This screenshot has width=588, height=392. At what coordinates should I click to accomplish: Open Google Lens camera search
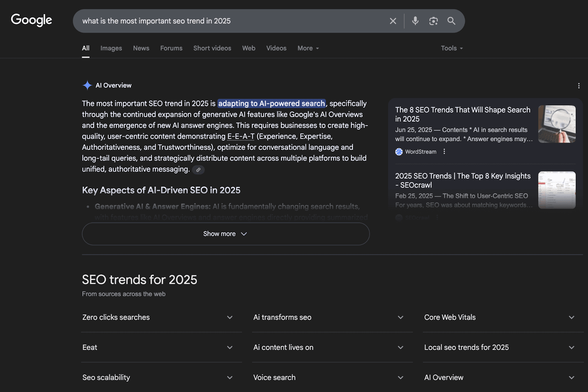pyautogui.click(x=433, y=21)
